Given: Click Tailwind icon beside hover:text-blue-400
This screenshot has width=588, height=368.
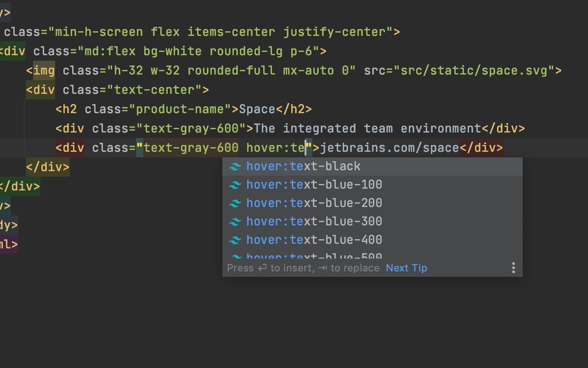Looking at the screenshot, I should tap(235, 240).
